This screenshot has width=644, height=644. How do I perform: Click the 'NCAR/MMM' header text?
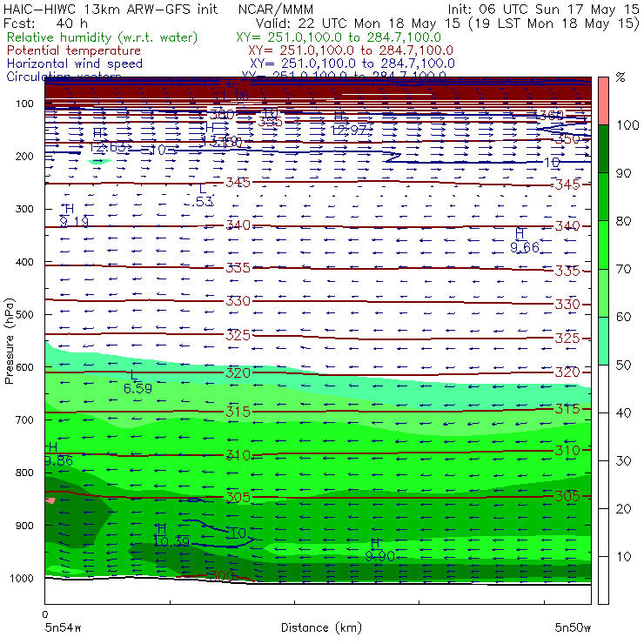[x=276, y=10]
